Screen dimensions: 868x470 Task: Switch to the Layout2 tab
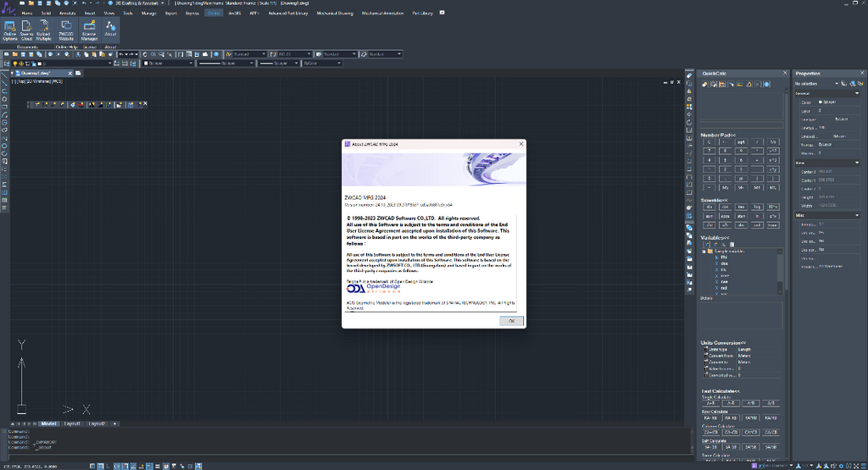[x=97, y=423]
